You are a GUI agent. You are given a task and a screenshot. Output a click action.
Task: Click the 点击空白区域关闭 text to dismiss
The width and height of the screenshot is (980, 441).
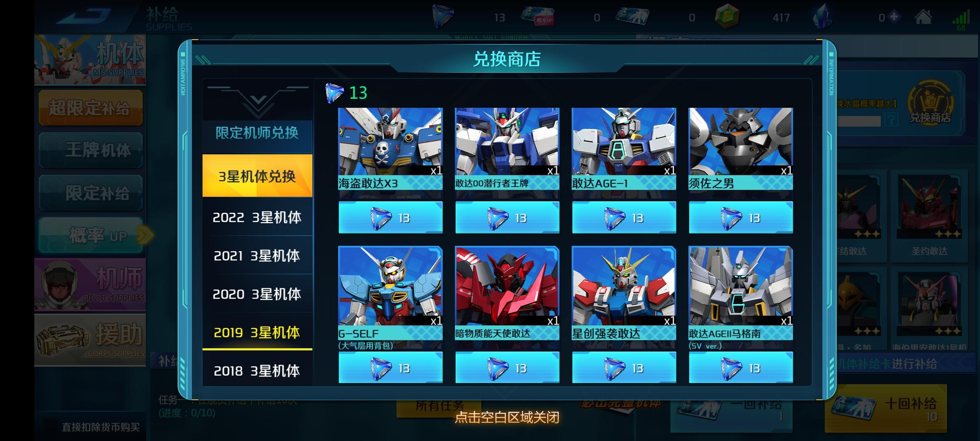[507, 417]
